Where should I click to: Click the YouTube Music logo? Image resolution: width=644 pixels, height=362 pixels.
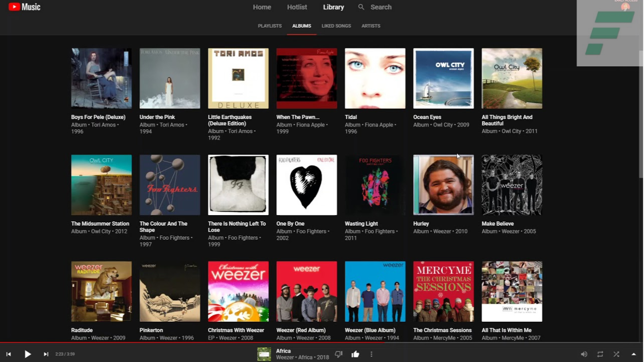click(25, 7)
